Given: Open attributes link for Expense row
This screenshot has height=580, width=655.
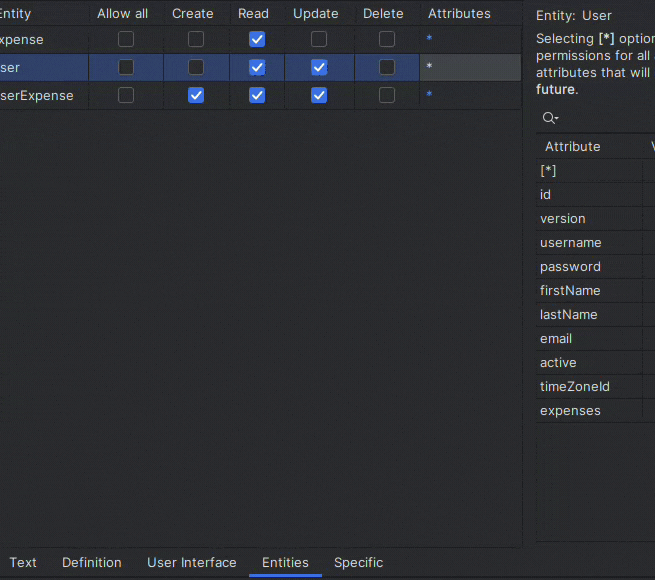Looking at the screenshot, I should point(429,39).
